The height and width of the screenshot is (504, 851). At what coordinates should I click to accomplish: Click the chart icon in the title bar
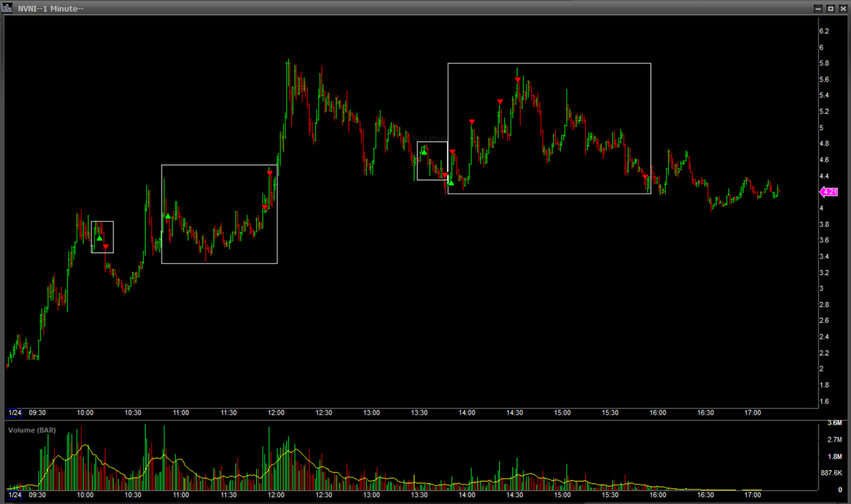(8, 8)
